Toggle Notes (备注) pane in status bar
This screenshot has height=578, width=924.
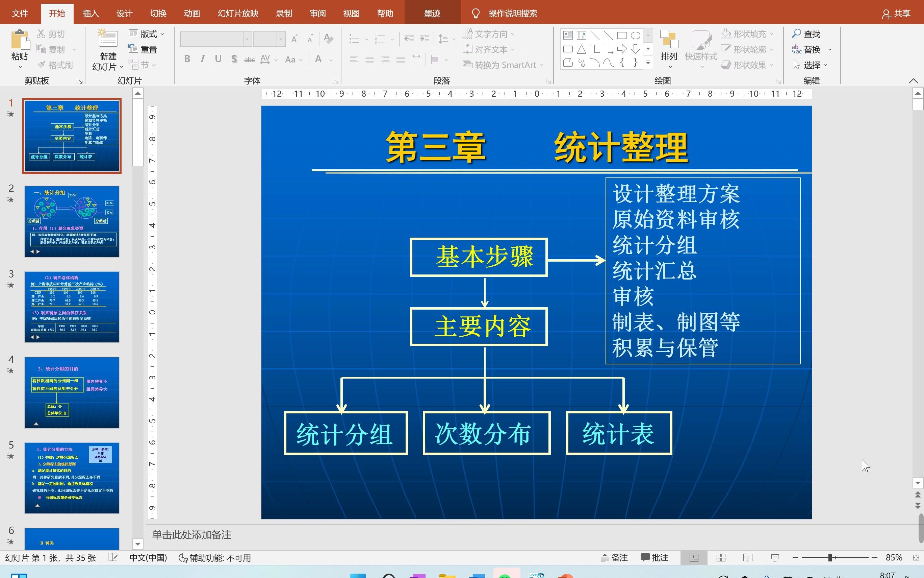click(614, 558)
